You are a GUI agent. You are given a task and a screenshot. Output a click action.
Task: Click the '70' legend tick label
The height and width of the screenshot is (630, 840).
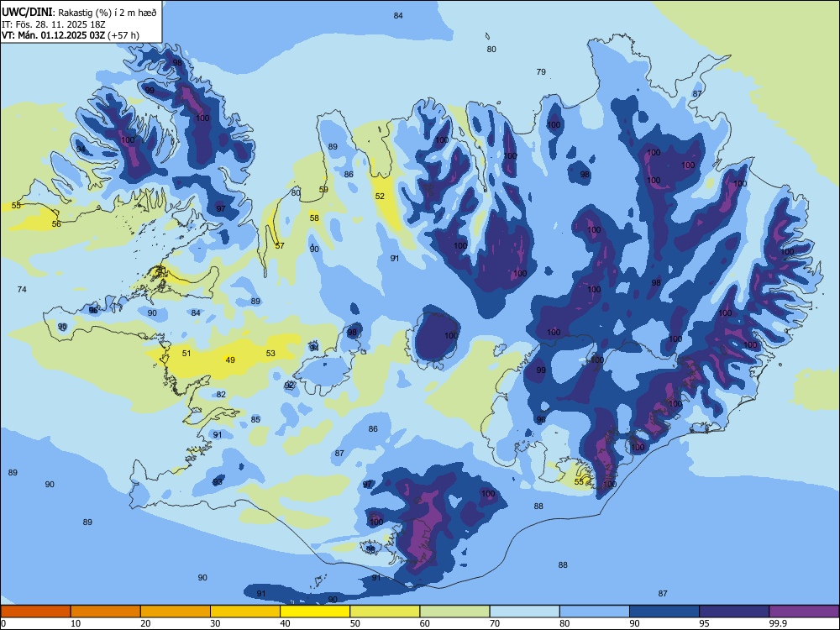[495, 623]
